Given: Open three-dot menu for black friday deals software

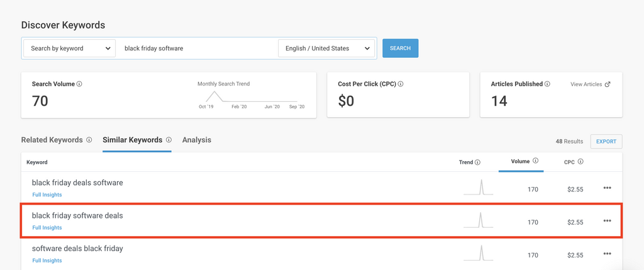Looking at the screenshot, I should pos(607,188).
